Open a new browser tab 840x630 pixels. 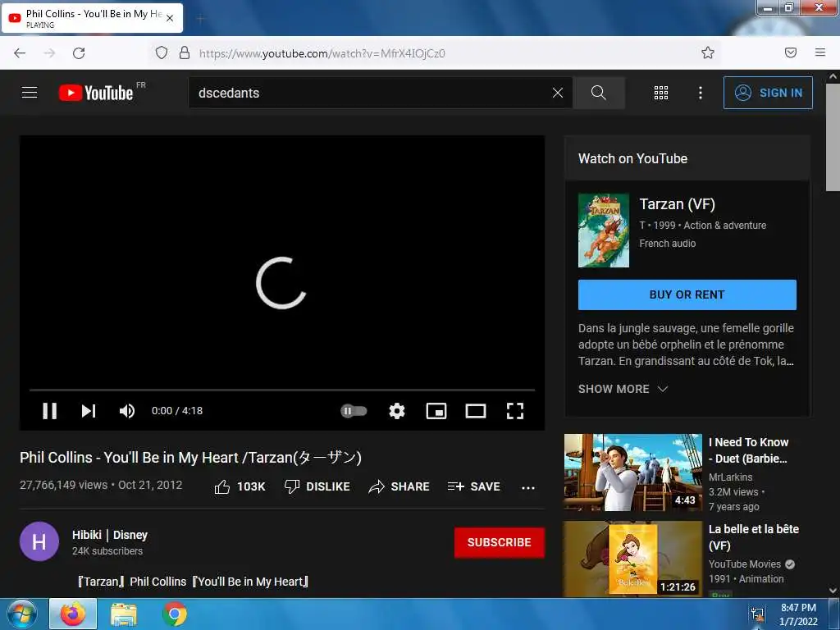click(x=200, y=20)
